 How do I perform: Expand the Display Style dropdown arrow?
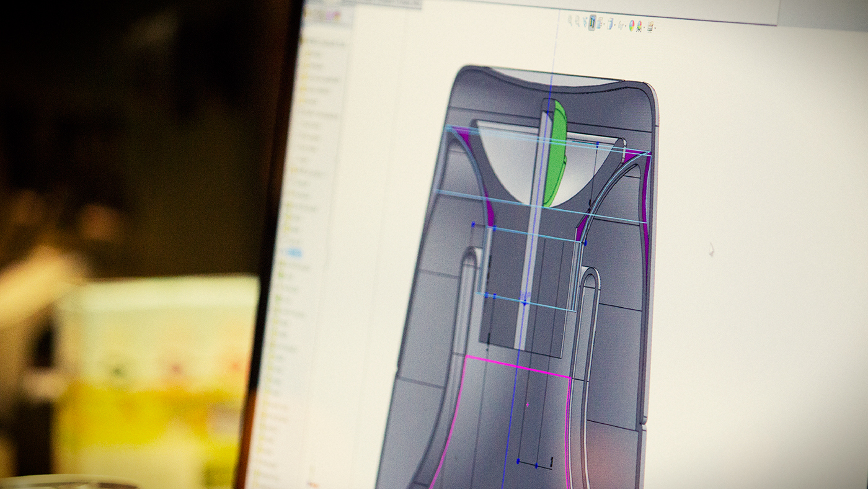click(x=614, y=23)
